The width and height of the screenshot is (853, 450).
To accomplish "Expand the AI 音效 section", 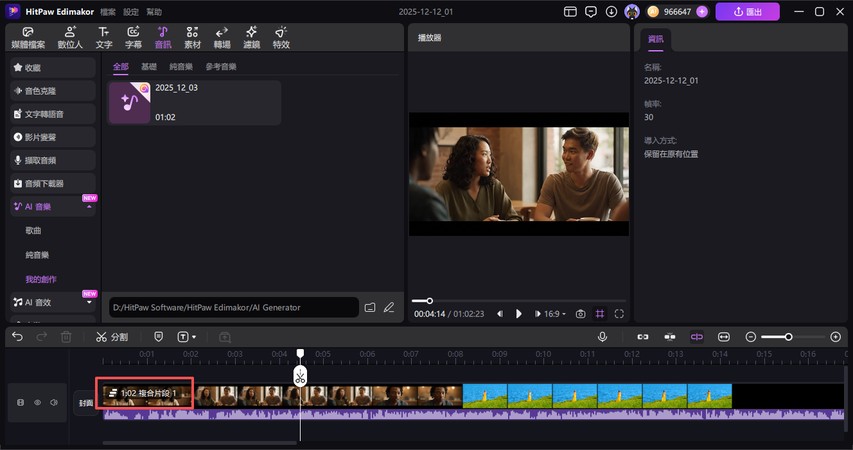I will coord(89,302).
